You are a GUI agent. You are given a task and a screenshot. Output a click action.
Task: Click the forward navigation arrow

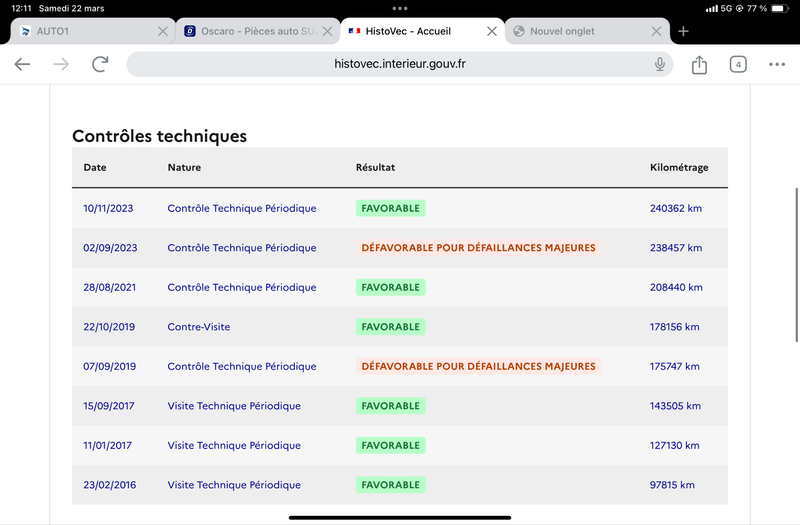61,64
